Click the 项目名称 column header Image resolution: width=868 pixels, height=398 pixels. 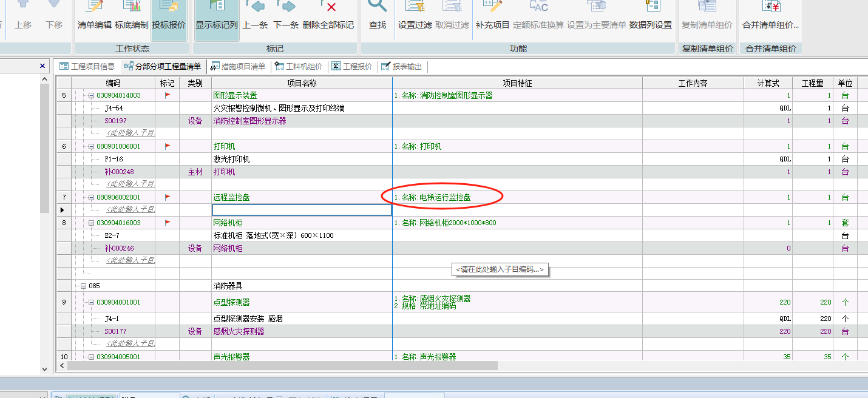tap(302, 83)
